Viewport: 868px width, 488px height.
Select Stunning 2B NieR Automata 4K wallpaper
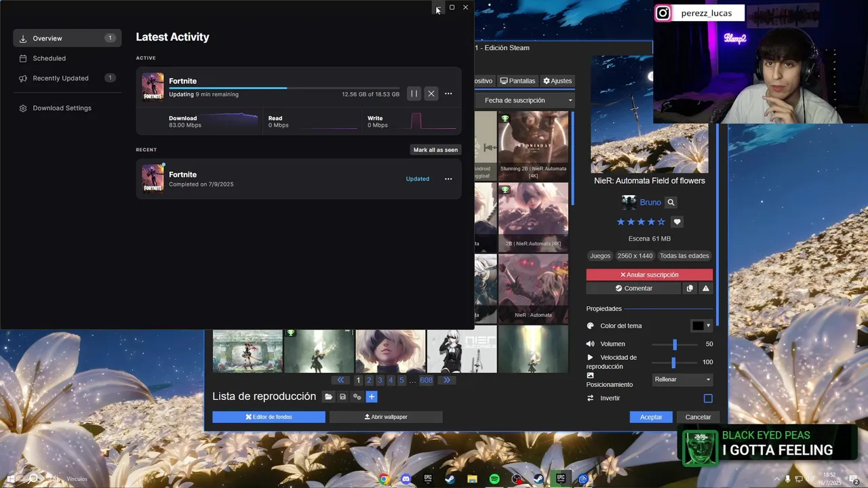533,146
